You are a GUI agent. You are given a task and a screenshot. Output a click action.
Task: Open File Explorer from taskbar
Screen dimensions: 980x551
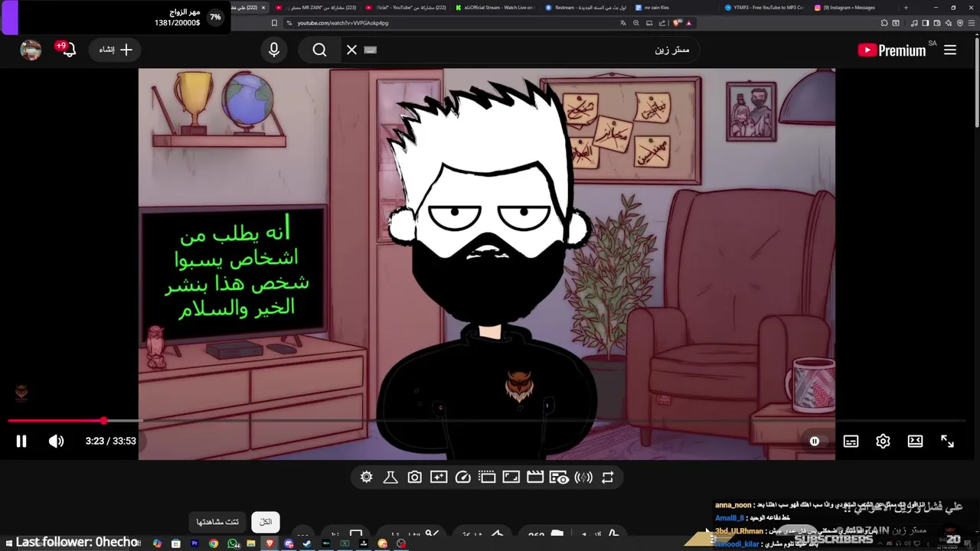[x=251, y=543]
